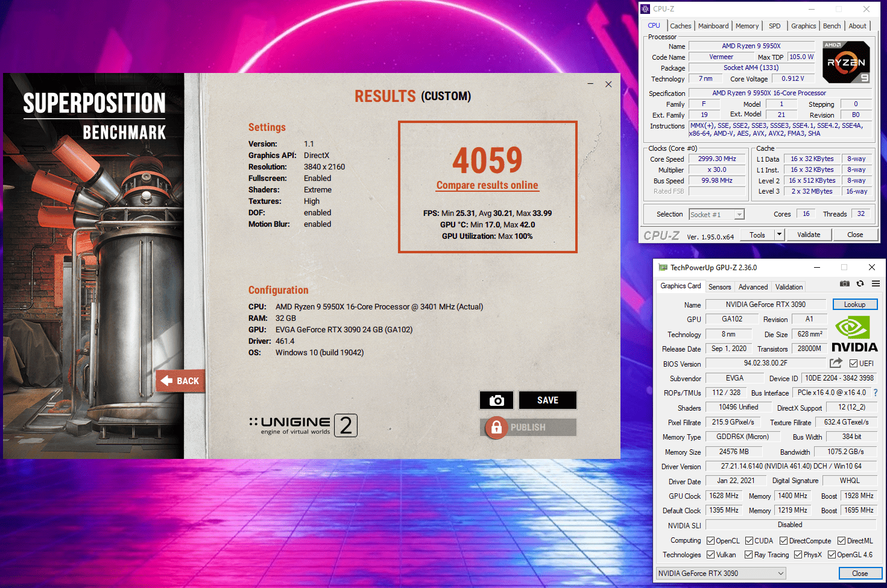Toggle the PhysX checkbox

[x=798, y=555]
